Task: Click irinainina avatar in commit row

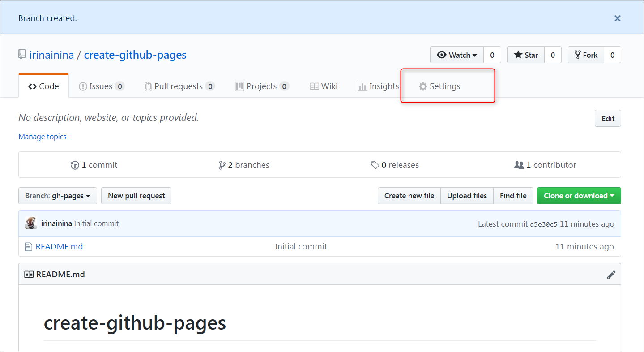Action: 31,223
